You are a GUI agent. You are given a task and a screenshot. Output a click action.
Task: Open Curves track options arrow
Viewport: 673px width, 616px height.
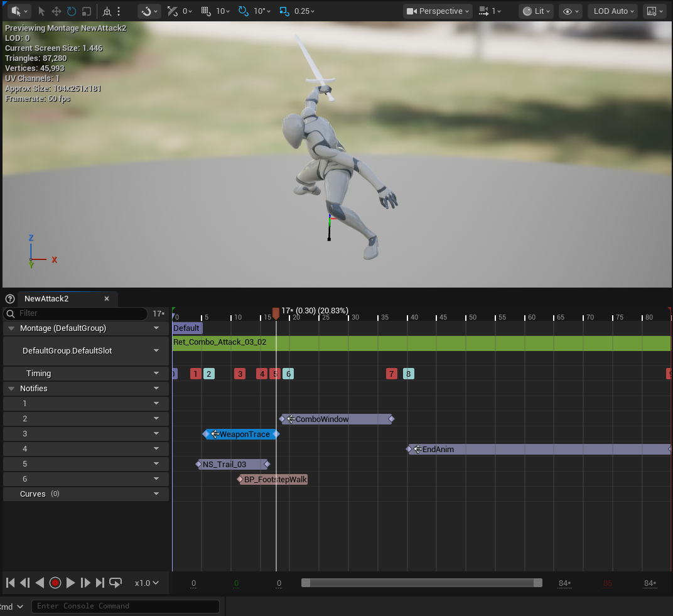tap(156, 494)
